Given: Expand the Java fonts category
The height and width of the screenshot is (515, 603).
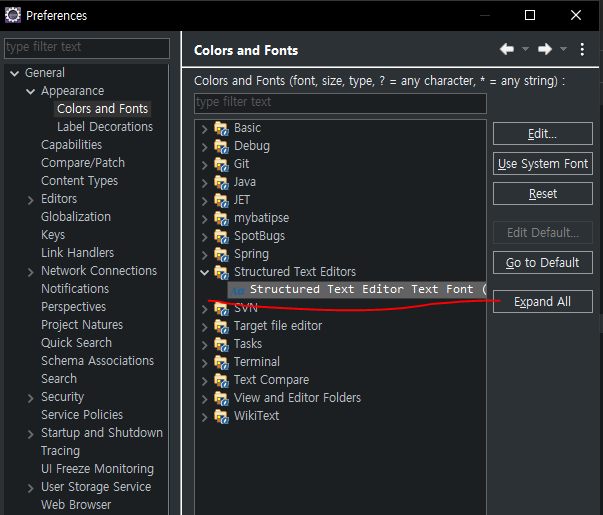Looking at the screenshot, I should 205,183.
